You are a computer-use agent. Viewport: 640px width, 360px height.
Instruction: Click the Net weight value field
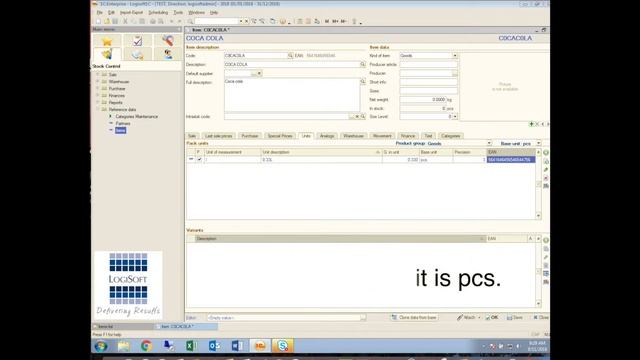[x=423, y=100]
